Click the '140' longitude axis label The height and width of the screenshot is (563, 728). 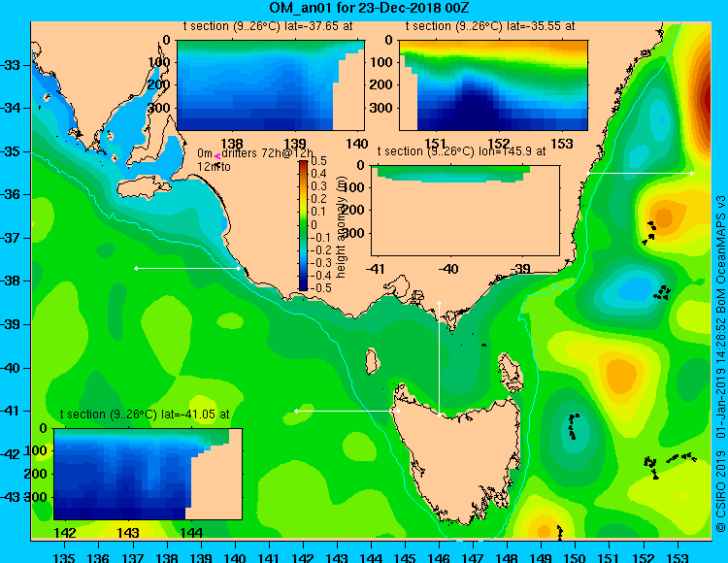[235, 558]
